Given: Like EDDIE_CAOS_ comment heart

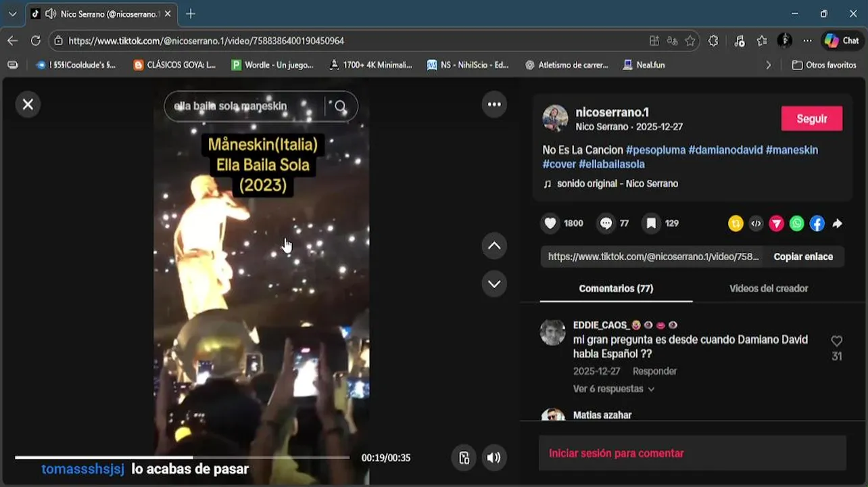Looking at the screenshot, I should (837, 342).
